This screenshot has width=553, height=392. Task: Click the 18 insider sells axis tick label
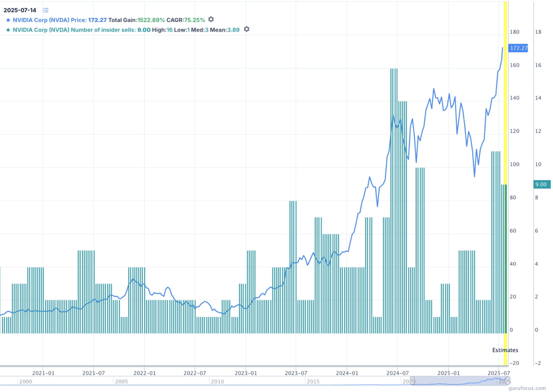pyautogui.click(x=538, y=32)
